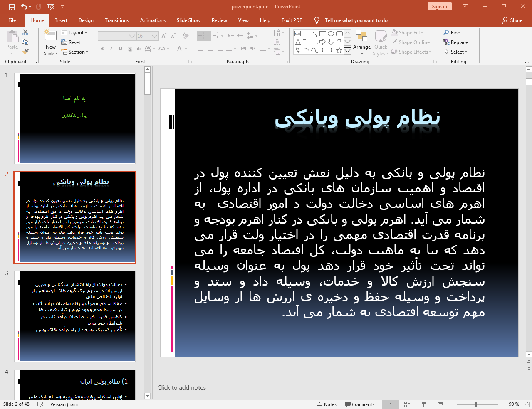Collapse the ribbon with the arrow
532x409 pixels.
pos(527,62)
